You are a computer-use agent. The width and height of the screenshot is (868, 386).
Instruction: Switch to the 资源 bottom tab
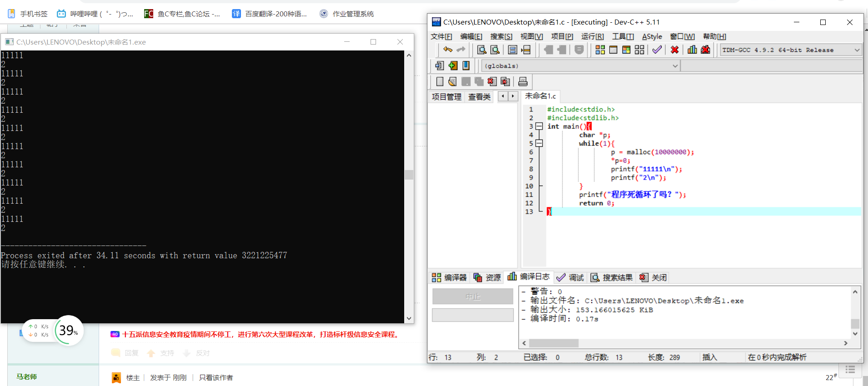tap(487, 277)
